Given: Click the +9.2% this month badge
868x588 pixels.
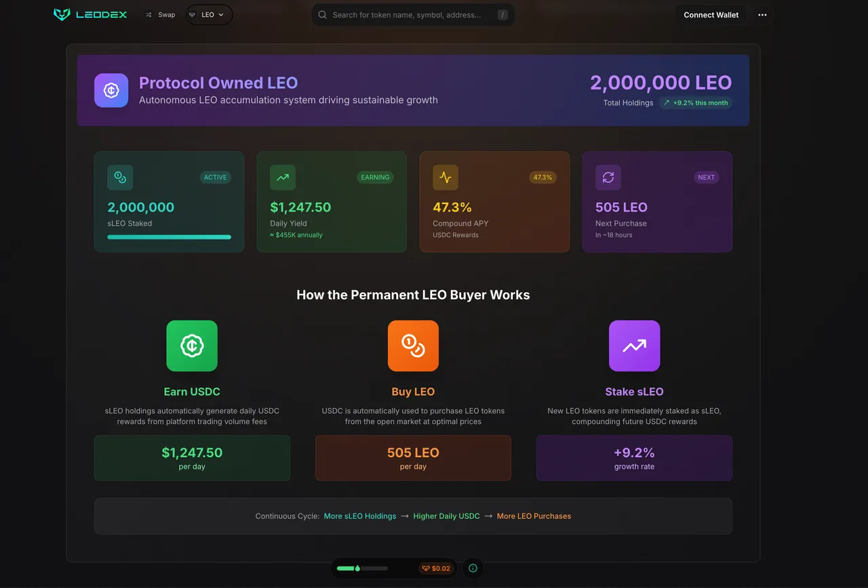Looking at the screenshot, I should 696,103.
